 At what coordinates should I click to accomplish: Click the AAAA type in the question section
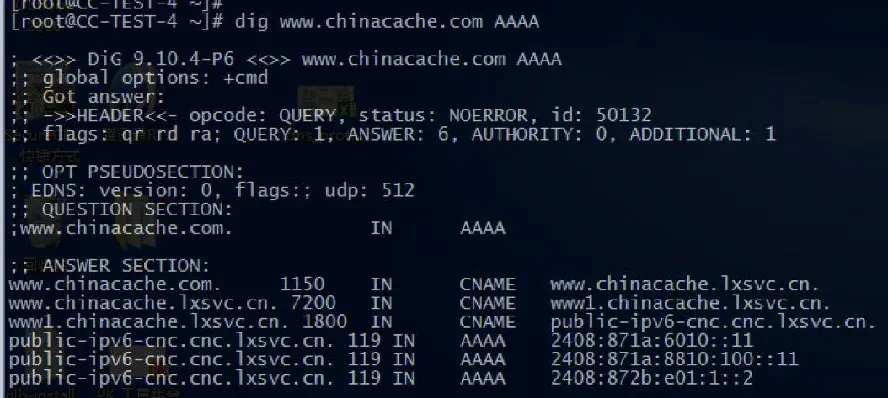click(483, 228)
